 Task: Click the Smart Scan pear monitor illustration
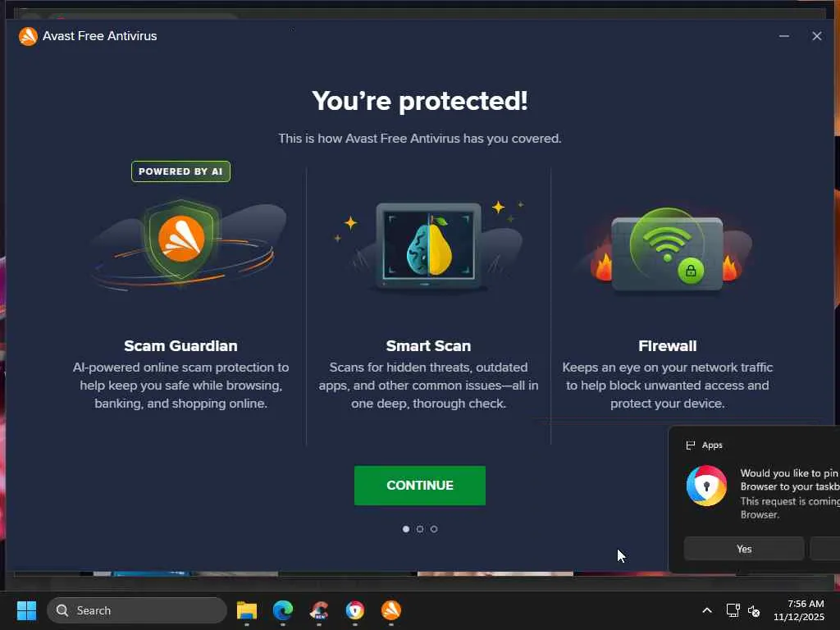[x=428, y=246]
